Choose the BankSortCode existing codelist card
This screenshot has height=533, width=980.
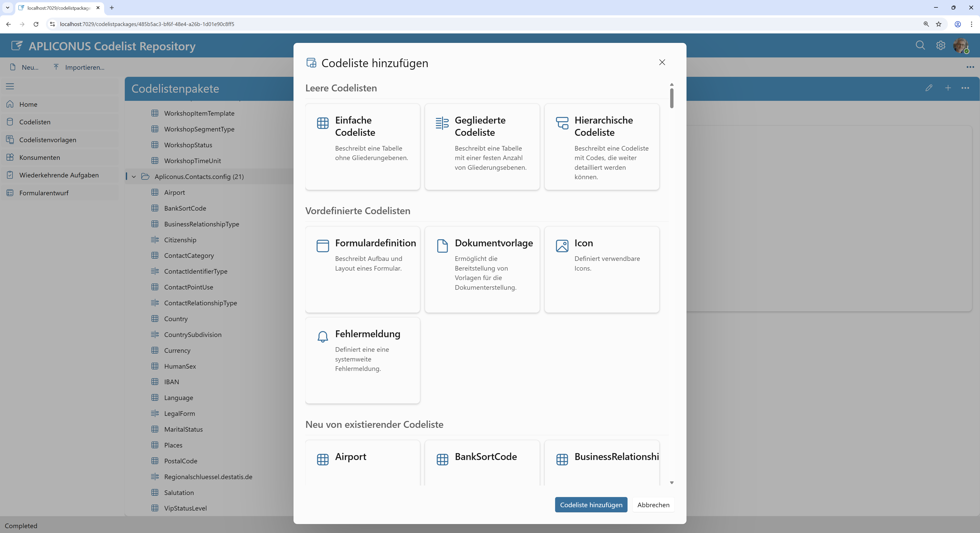click(482, 463)
